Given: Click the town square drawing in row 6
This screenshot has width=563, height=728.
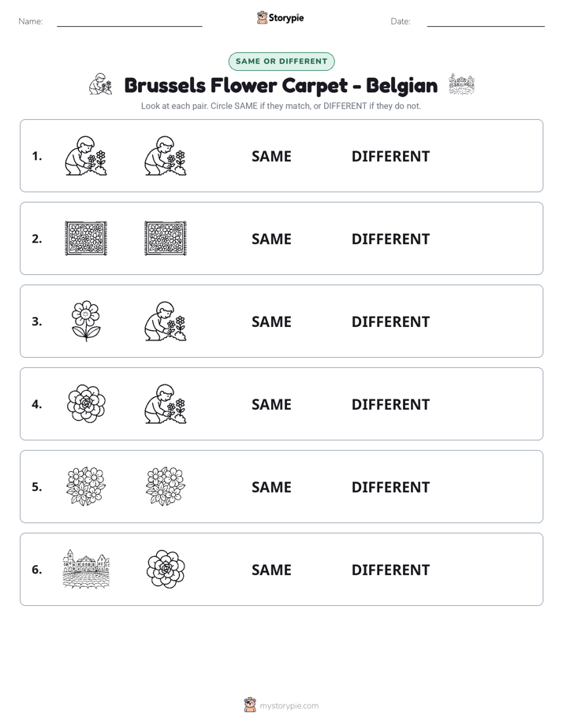Looking at the screenshot, I should coord(86,569).
